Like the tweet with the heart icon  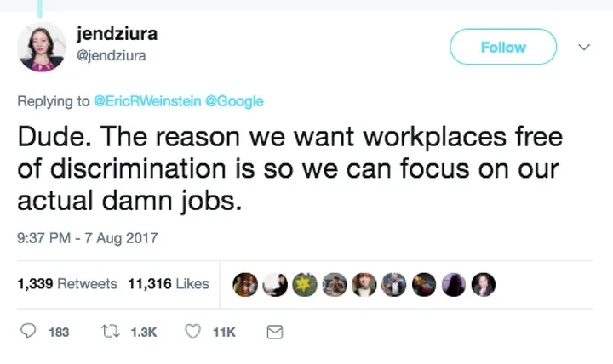tap(192, 332)
